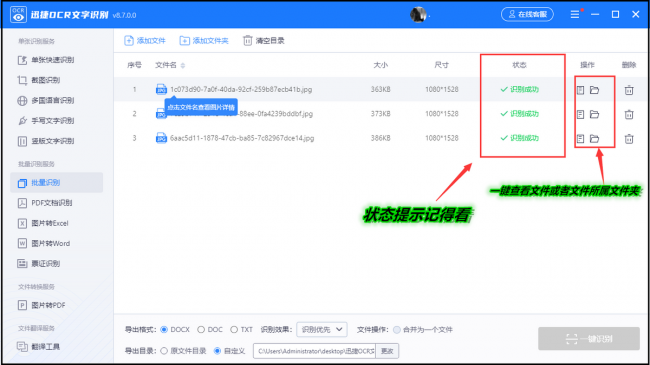Open handwriting recognition
The image size is (650, 365).
(x=46, y=121)
